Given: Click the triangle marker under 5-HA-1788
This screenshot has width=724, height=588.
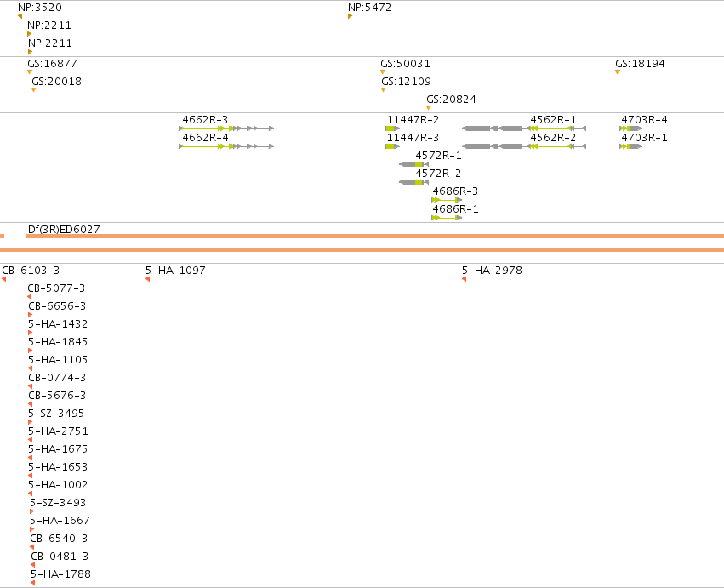Looking at the screenshot, I should point(33,583).
